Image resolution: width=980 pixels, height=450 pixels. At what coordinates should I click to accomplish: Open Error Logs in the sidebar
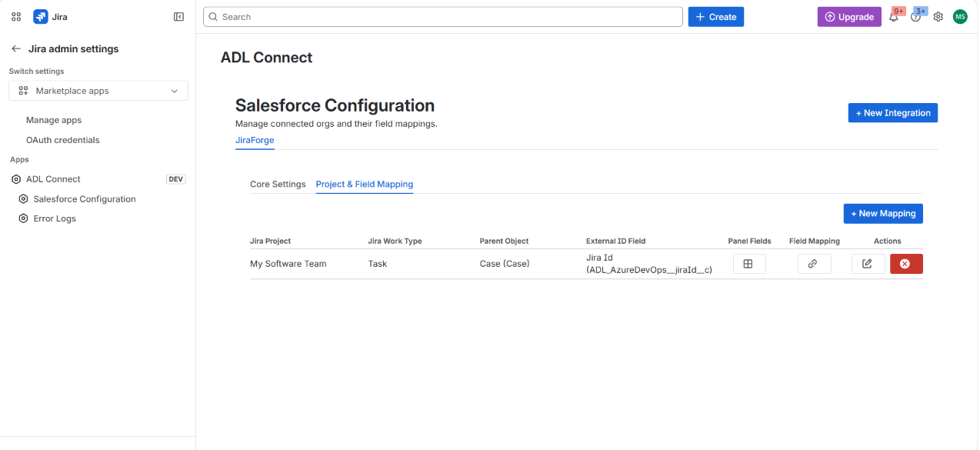pyautogui.click(x=55, y=218)
